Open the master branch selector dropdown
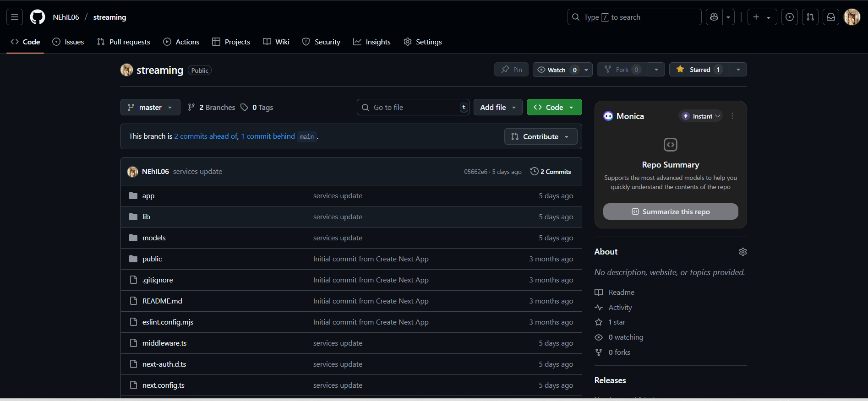868x401 pixels. click(x=150, y=107)
